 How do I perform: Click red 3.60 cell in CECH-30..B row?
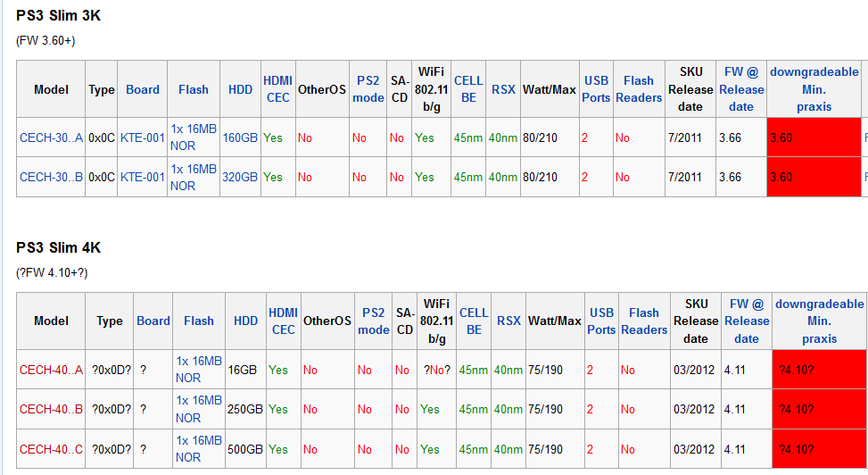click(x=814, y=177)
